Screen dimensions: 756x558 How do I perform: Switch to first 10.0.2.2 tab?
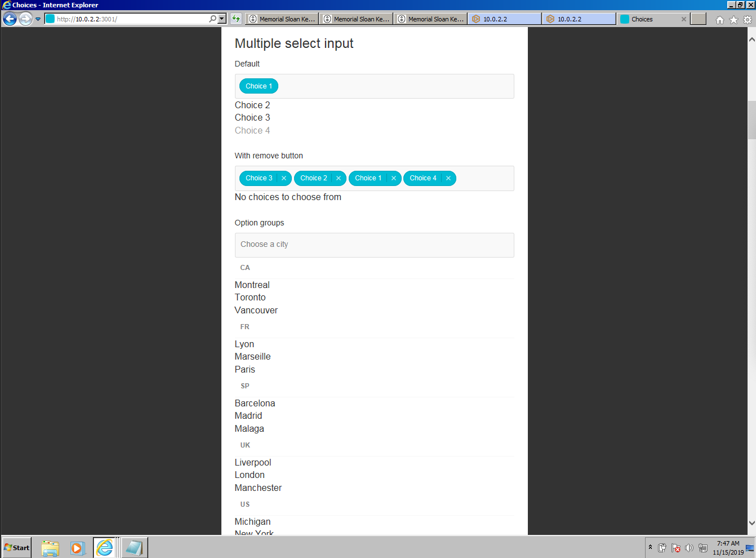[505, 19]
